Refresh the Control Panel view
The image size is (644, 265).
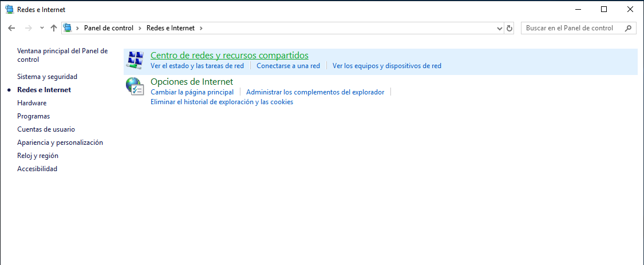point(509,29)
